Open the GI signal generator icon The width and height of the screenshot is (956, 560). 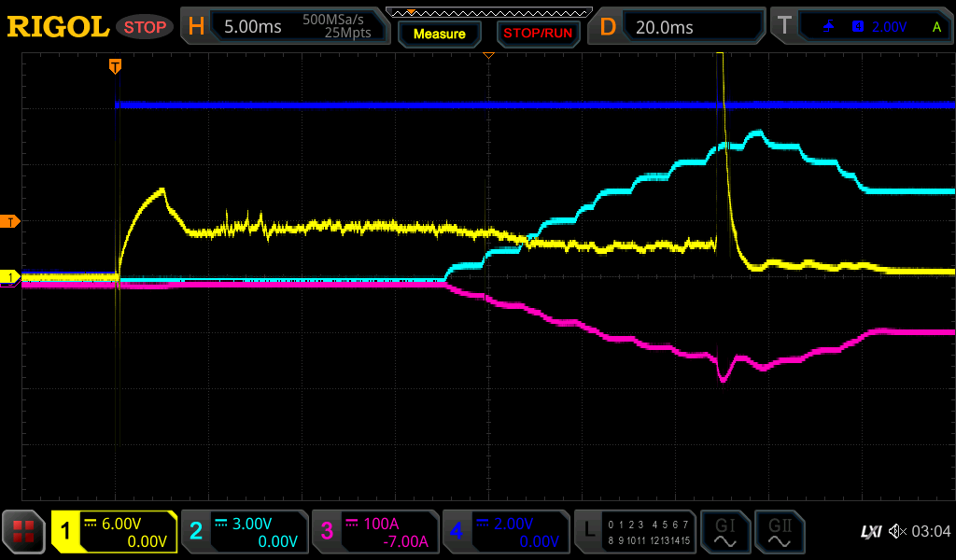(724, 532)
